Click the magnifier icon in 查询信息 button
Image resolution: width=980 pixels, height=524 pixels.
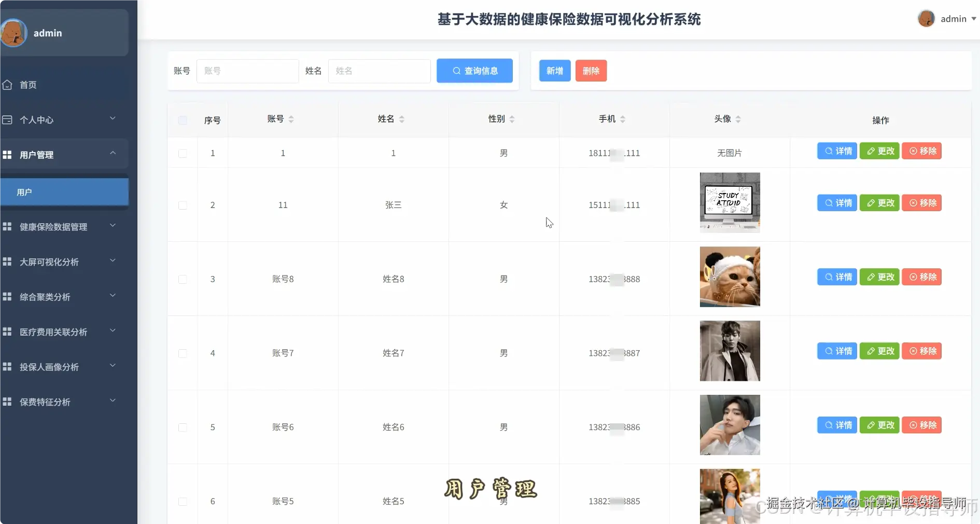coord(456,71)
